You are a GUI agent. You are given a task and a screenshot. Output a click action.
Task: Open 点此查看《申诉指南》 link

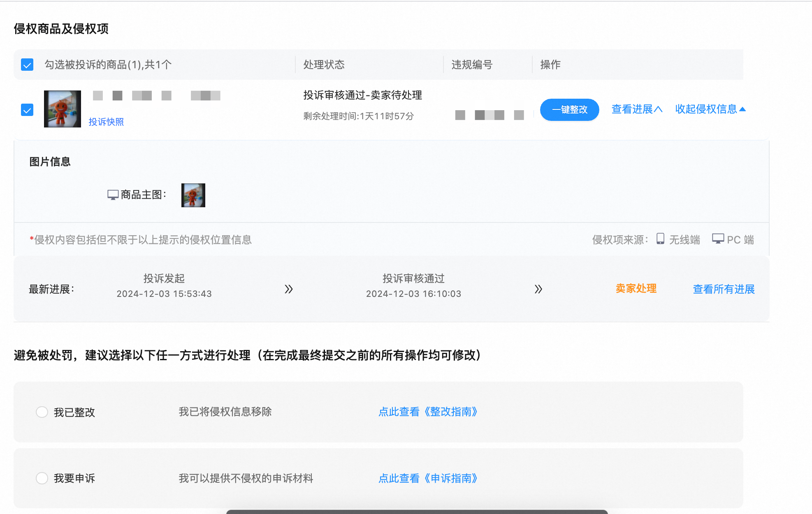428,478
